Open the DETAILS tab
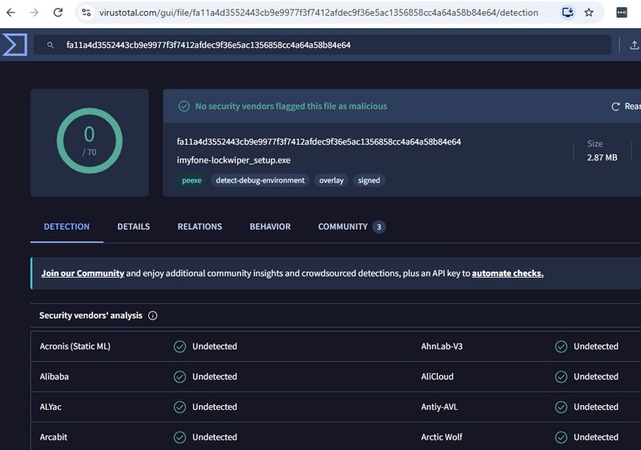 coord(134,227)
